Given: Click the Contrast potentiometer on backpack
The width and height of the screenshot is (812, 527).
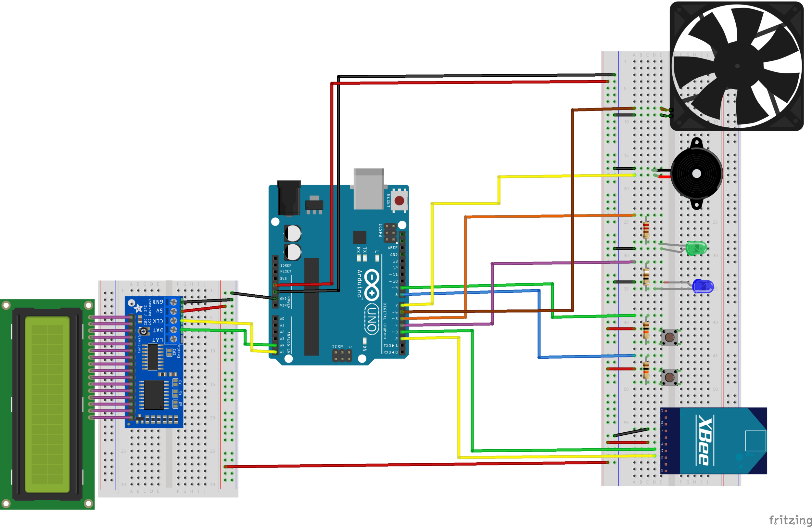Looking at the screenshot, I should (144, 331).
